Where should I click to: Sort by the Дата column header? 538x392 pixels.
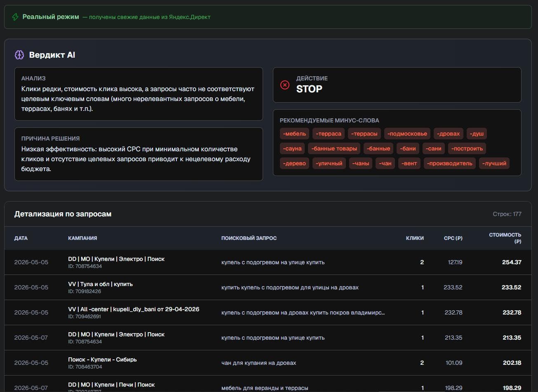(21, 238)
